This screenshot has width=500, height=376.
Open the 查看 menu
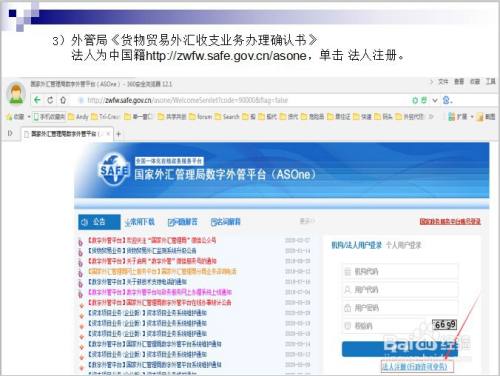click(x=459, y=81)
